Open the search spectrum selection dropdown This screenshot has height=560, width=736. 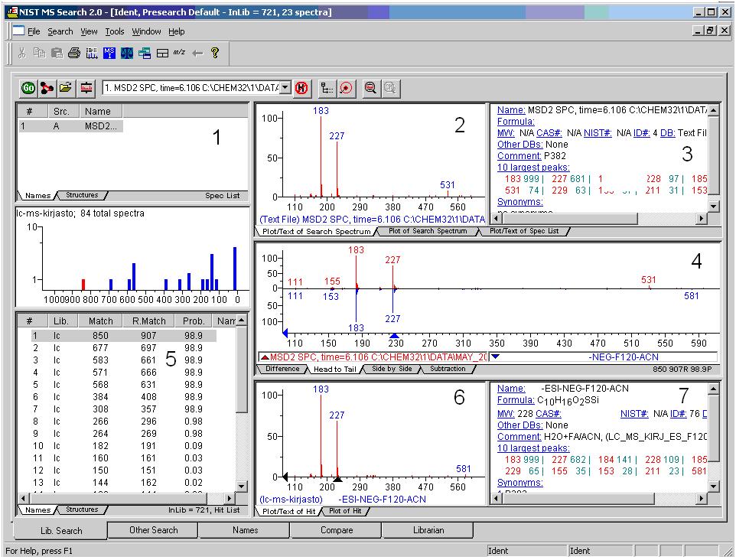(x=285, y=88)
